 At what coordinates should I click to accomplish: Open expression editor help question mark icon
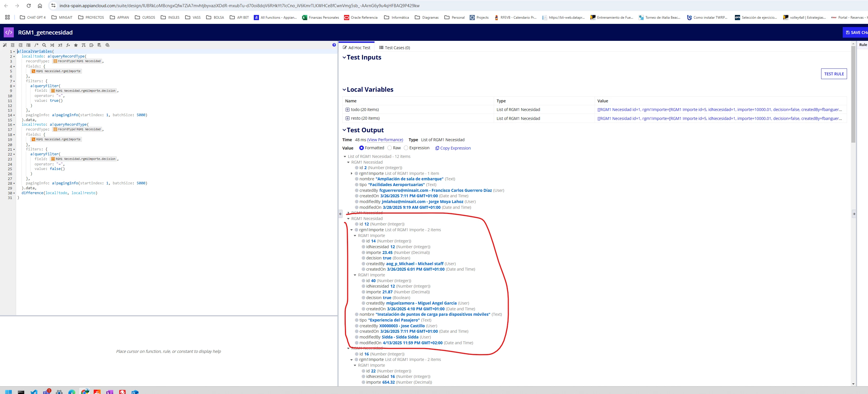334,45
